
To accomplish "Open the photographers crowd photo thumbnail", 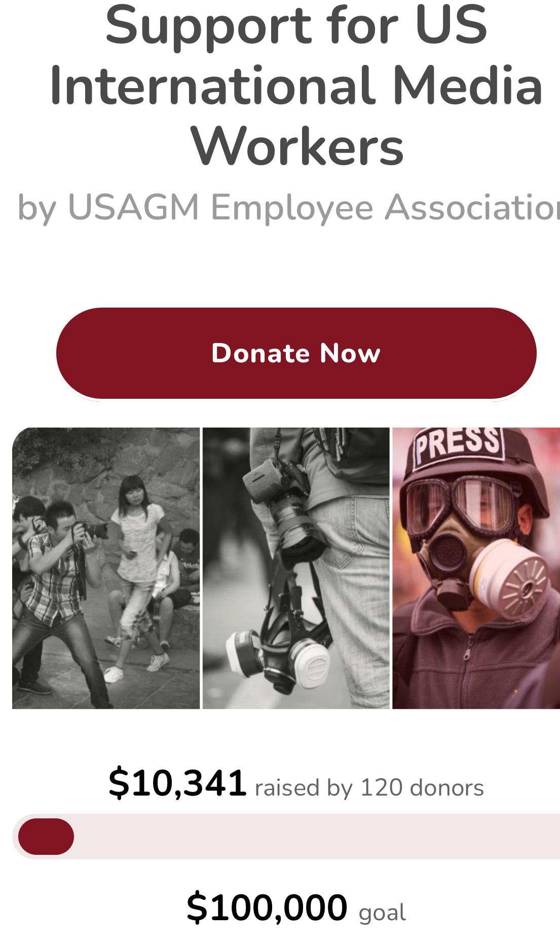I will point(106,568).
